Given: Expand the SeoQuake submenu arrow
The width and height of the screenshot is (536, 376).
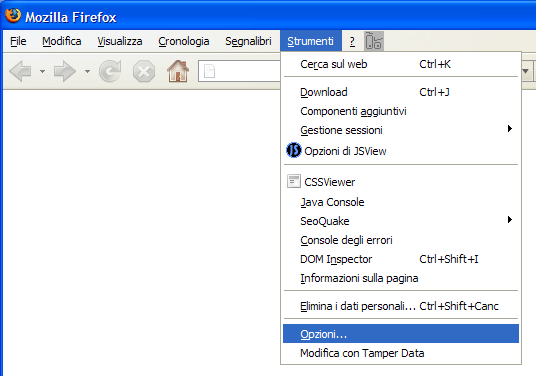Looking at the screenshot, I should pyautogui.click(x=510, y=219).
